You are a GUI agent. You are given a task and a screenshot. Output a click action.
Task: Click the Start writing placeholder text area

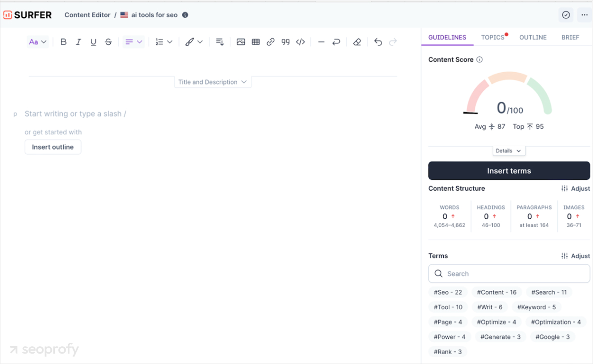[x=75, y=114]
